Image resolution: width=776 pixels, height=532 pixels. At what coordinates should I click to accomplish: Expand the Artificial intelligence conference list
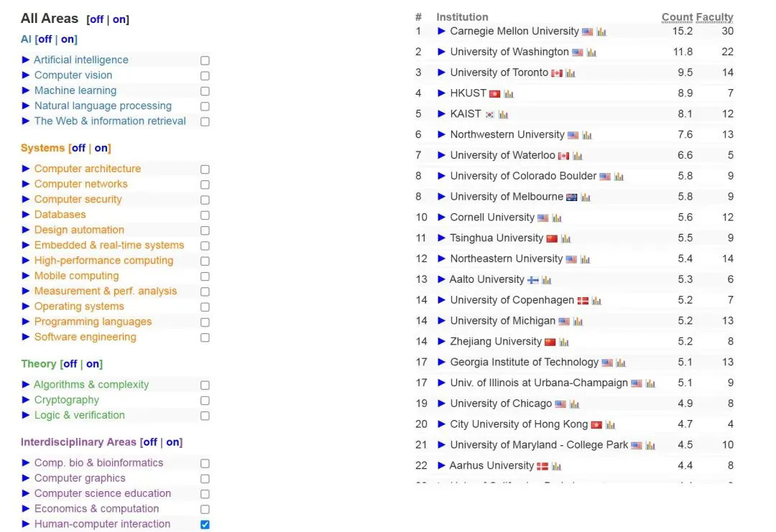pos(26,60)
